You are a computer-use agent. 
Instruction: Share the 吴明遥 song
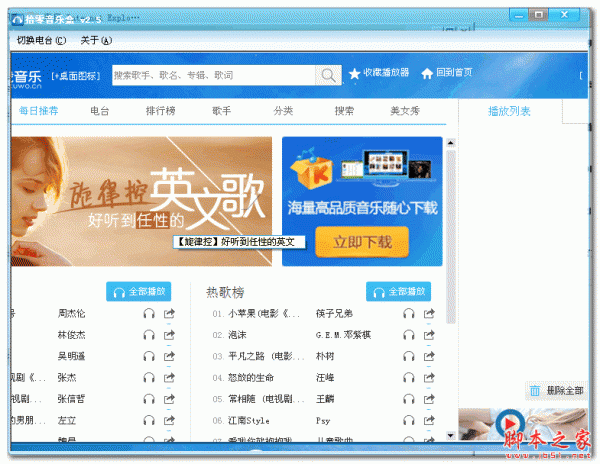click(x=169, y=357)
